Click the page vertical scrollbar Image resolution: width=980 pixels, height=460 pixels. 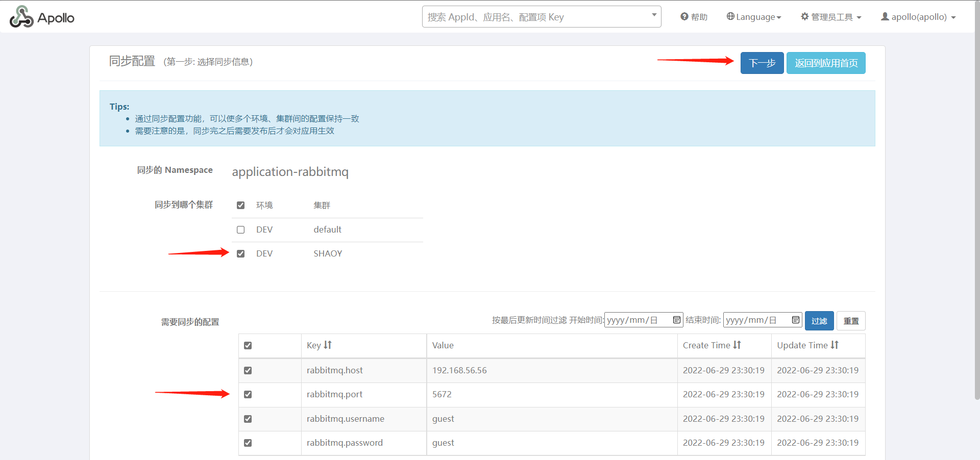click(976, 204)
